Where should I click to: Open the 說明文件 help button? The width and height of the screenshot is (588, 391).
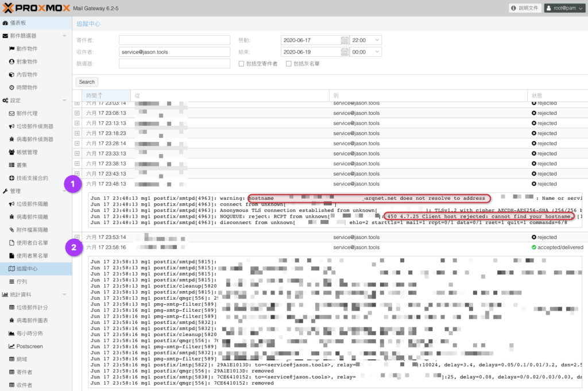[x=525, y=8]
